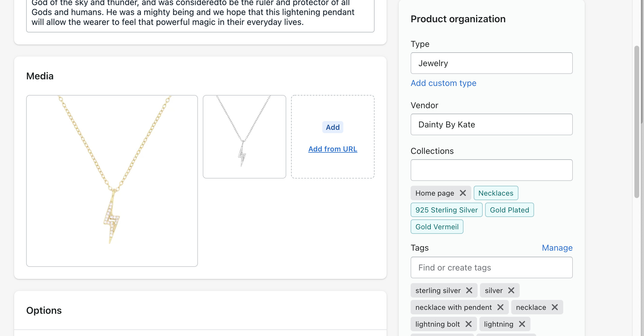Delete the necklace with pendent tag
Screen dimensions: 644x336
[x=500, y=307]
